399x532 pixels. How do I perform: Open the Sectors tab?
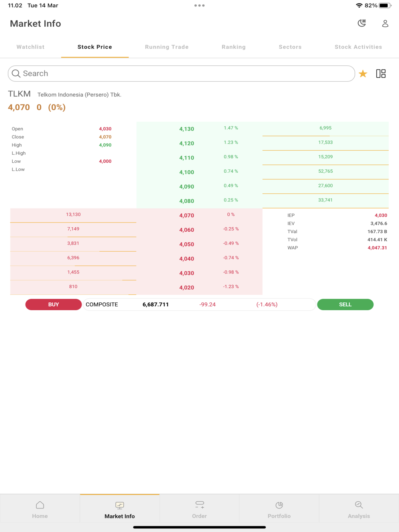[x=290, y=47]
